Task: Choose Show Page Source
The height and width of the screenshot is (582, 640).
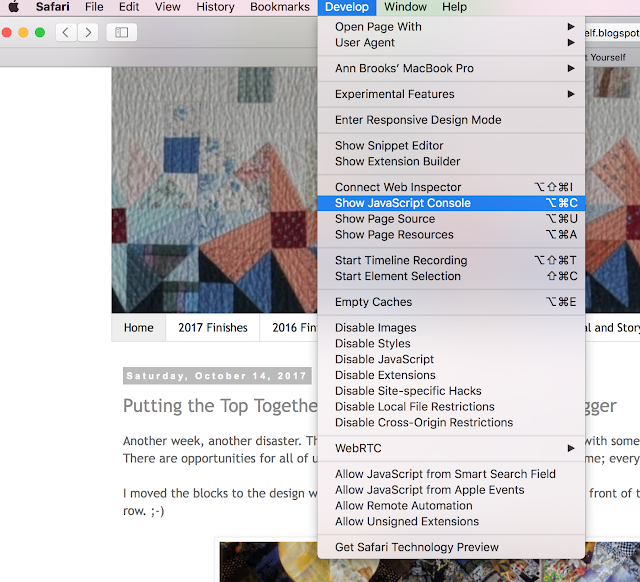Action: (451, 219)
